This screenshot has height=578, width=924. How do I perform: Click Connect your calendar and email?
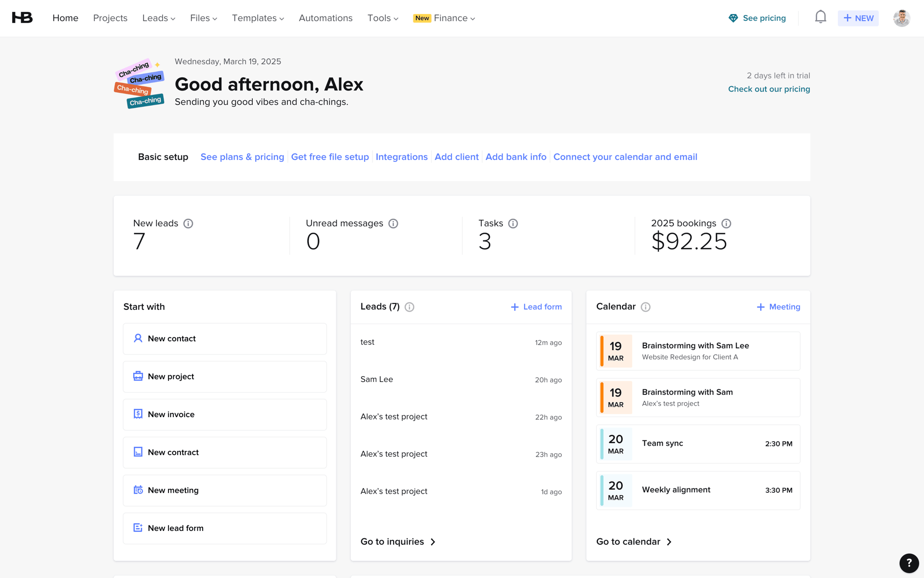coord(625,157)
